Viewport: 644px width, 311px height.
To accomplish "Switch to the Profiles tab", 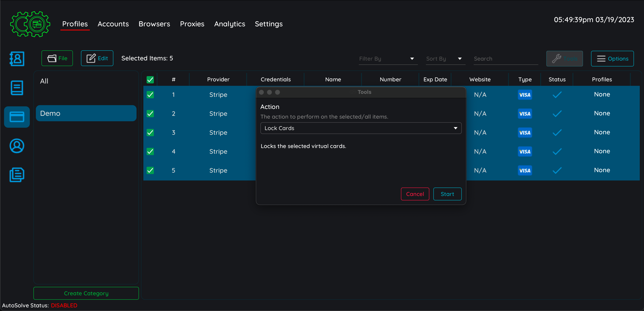I will pos(75,24).
